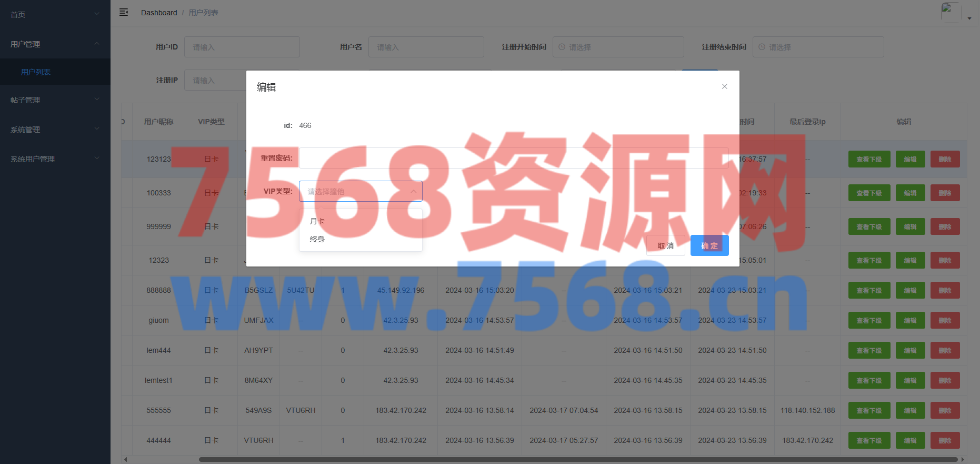The image size is (980, 464).
Task: Select 用户列表 in the sidebar
Action: pyautogui.click(x=55, y=72)
